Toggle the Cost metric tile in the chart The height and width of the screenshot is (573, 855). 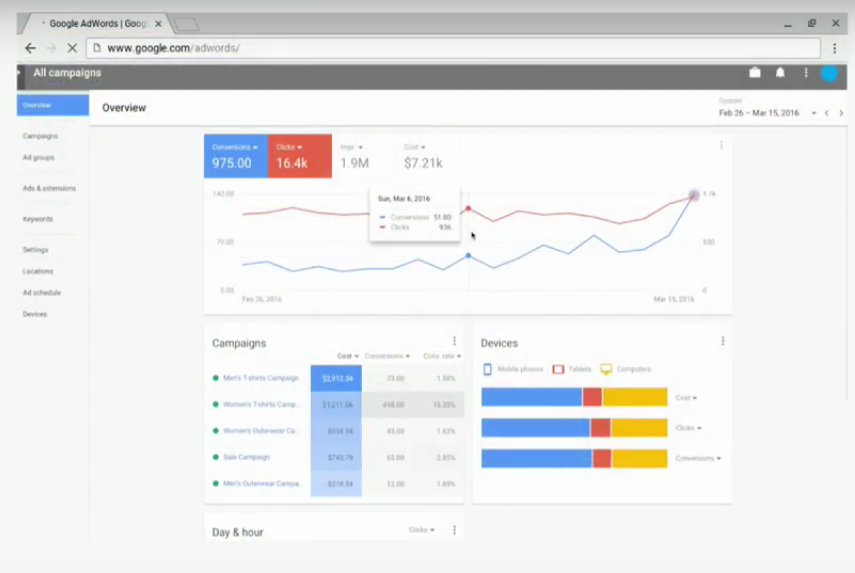coord(423,156)
